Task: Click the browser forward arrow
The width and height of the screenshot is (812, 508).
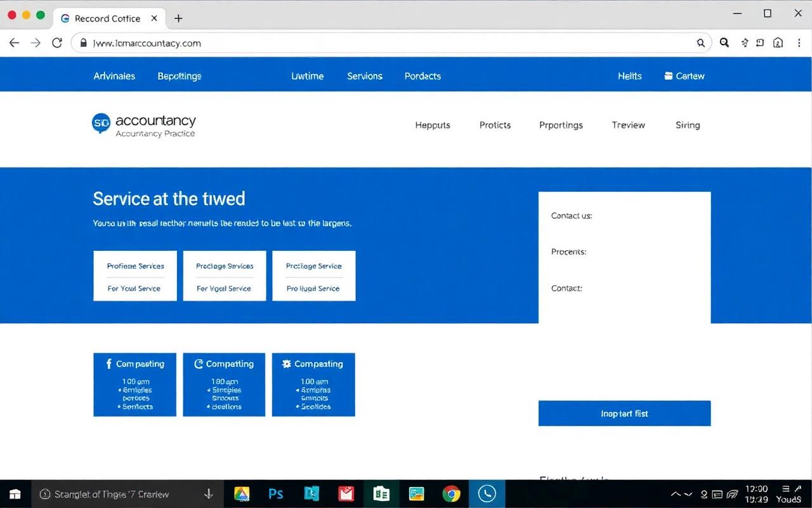Action: coord(36,43)
